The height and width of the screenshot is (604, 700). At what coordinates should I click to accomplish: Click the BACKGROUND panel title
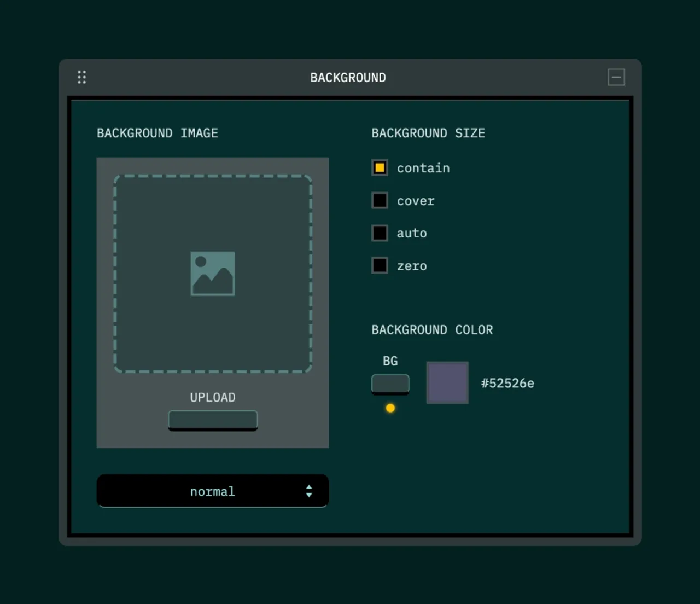coord(348,78)
